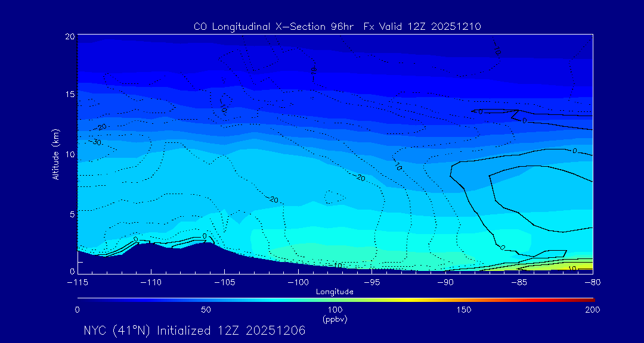
Task: Click the -85 longitude tick label
Action: pyautogui.click(x=519, y=283)
